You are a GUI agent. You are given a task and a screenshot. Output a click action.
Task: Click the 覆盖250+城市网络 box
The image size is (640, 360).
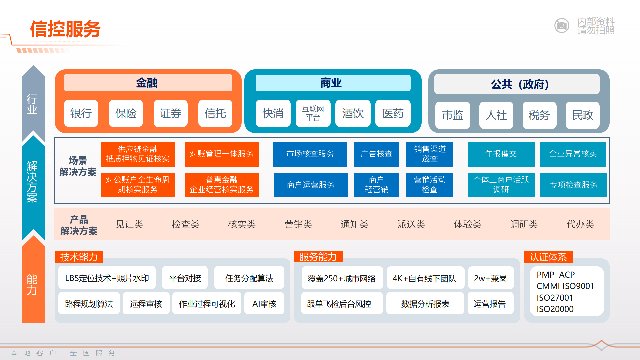click(342, 278)
